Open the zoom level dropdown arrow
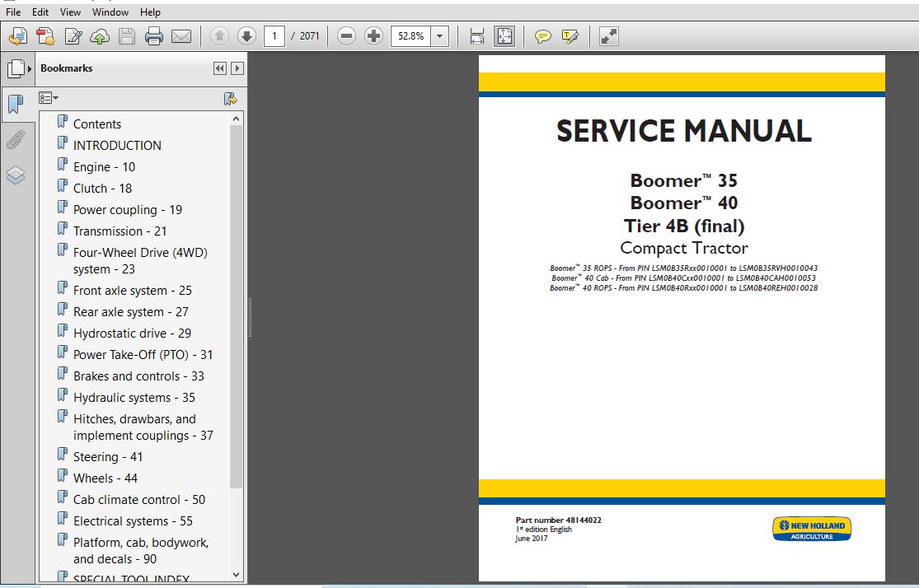The width and height of the screenshot is (919, 588). [x=439, y=36]
